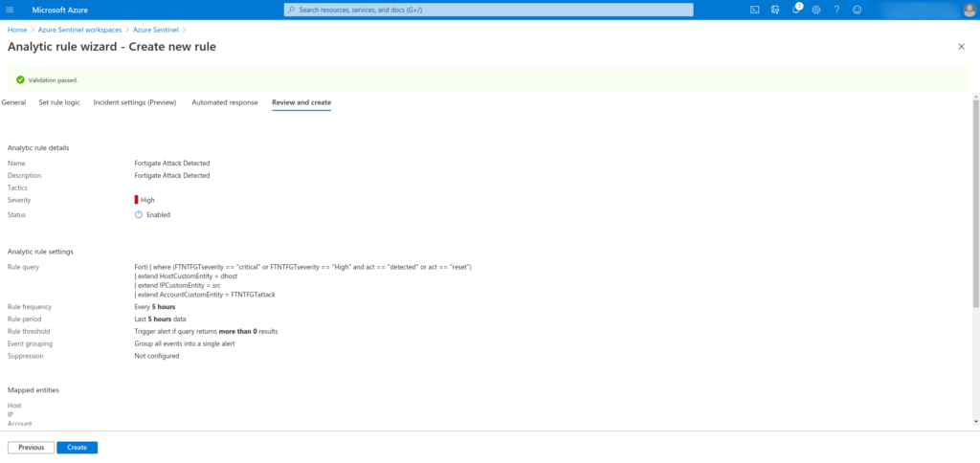Click the Validation passed message text
Image resolution: width=980 pixels, height=463 pixels.
tap(54, 80)
